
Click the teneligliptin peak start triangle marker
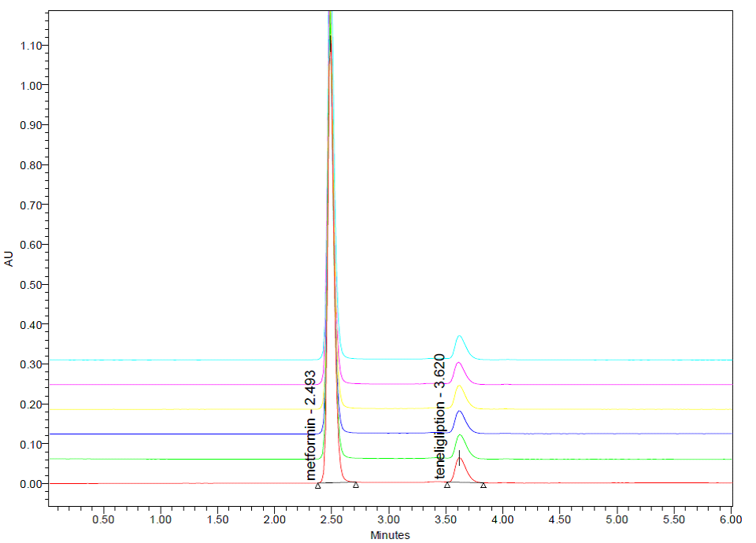447,485
